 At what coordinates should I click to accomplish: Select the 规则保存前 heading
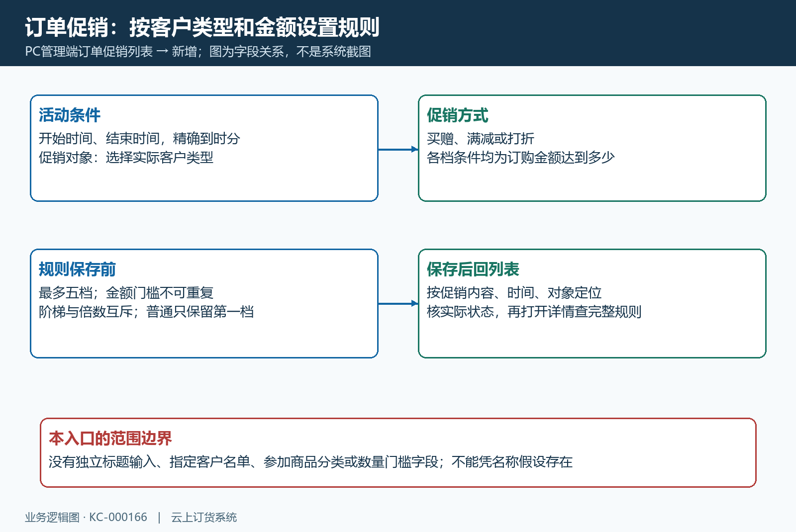coord(77,269)
